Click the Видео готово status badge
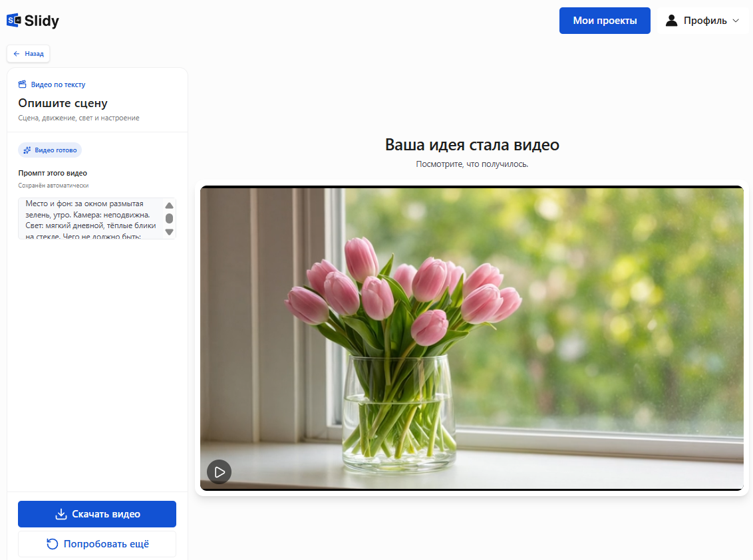This screenshot has width=753, height=560. (50, 150)
